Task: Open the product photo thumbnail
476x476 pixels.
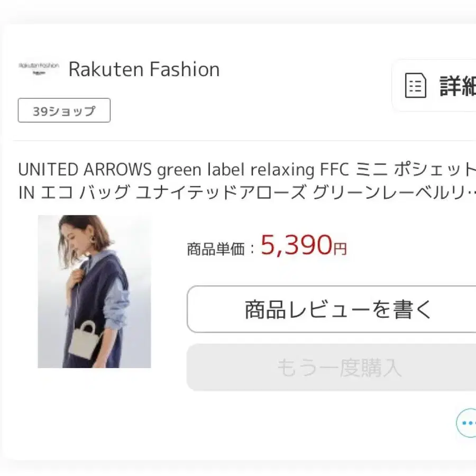Action: (94, 291)
